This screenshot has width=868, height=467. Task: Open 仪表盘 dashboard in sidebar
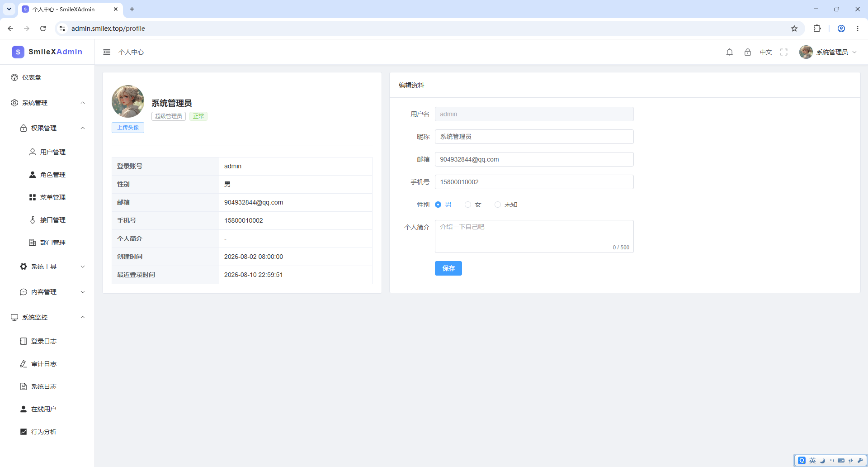tap(47, 77)
